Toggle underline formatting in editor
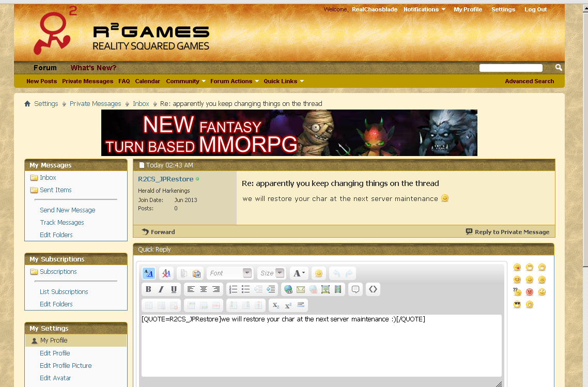The width and height of the screenshot is (588, 387). [x=174, y=289]
